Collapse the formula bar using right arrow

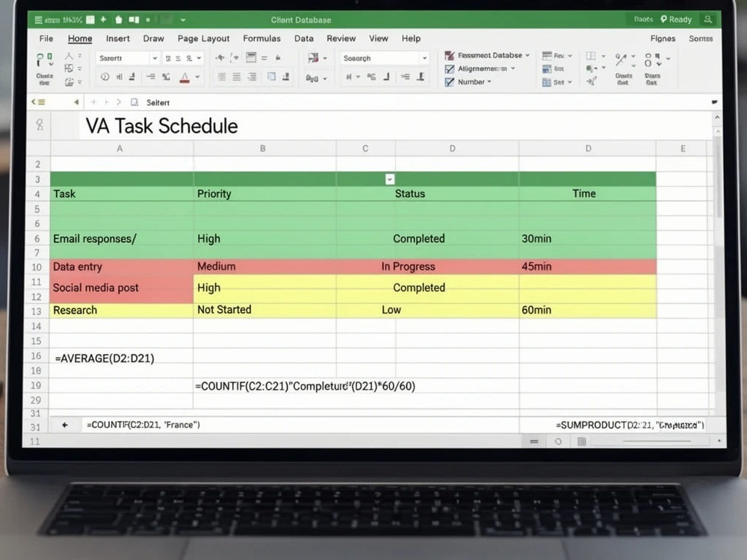coord(714,102)
